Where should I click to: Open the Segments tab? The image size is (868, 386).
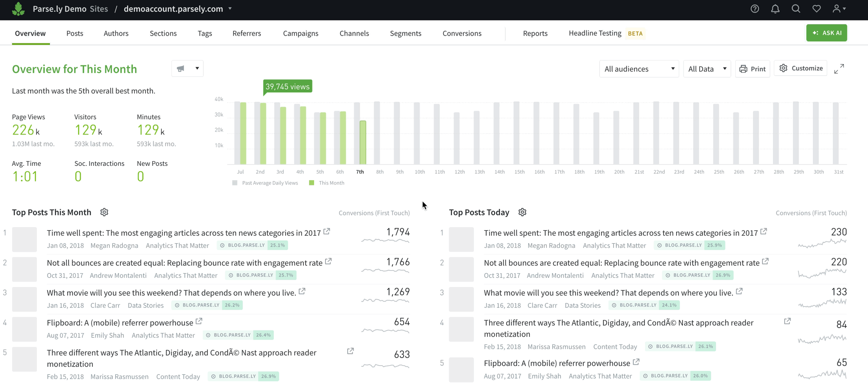405,33
